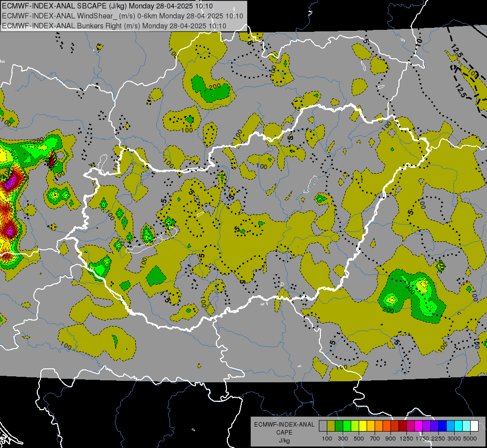
Task: Select the gray swatch in the CAPE legend
Action: 323,426
